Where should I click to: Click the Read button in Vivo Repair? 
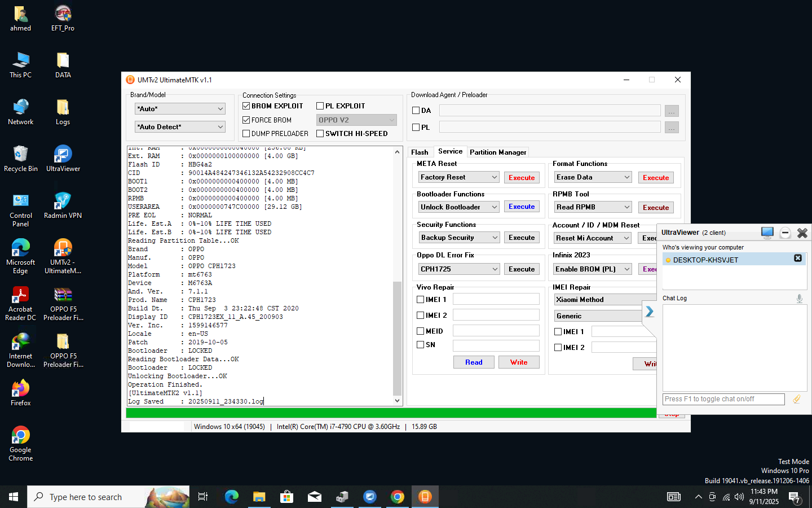[x=474, y=362]
